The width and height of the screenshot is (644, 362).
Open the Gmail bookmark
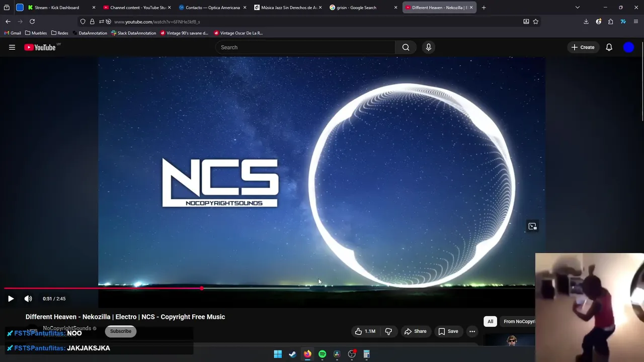tap(13, 33)
